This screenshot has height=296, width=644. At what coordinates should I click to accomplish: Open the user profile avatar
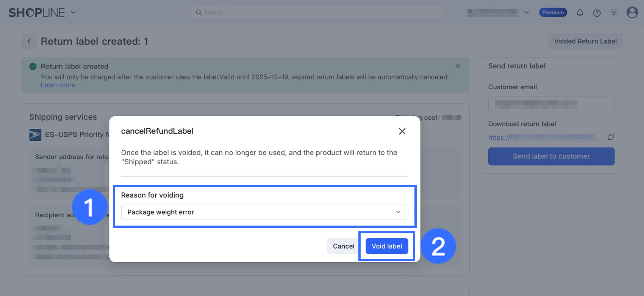632,12
